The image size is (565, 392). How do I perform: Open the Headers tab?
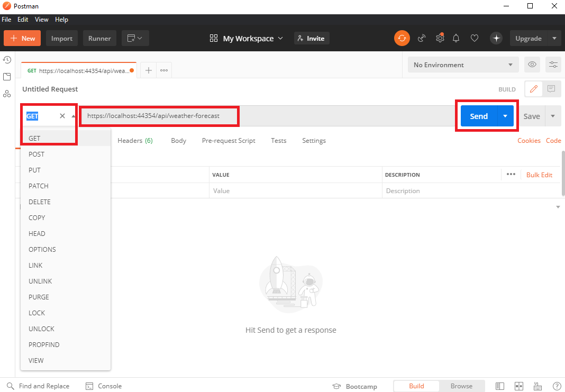point(135,141)
